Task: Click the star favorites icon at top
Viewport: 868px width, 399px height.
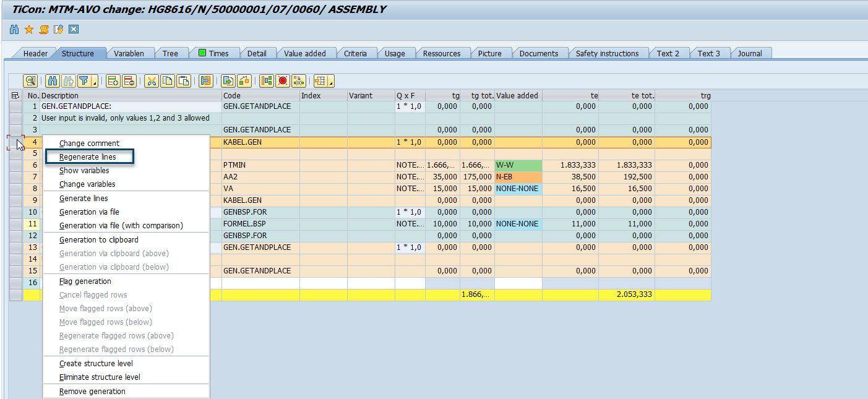Action: coord(29,30)
